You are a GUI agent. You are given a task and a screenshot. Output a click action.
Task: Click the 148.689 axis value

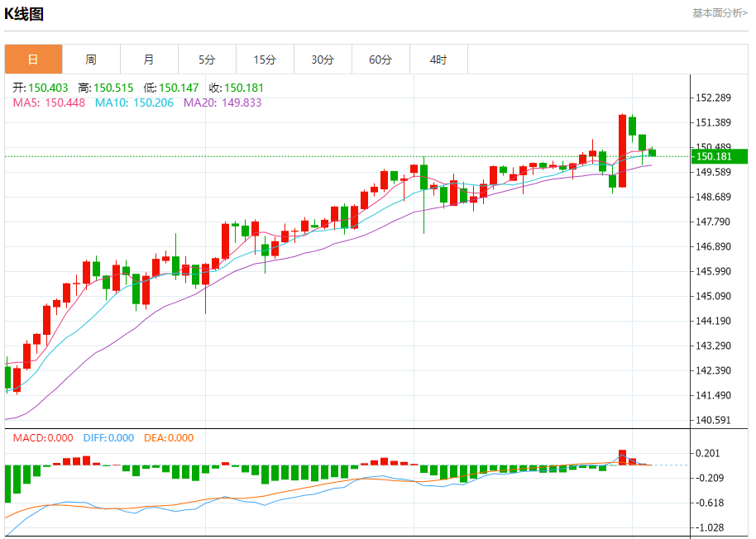point(713,197)
